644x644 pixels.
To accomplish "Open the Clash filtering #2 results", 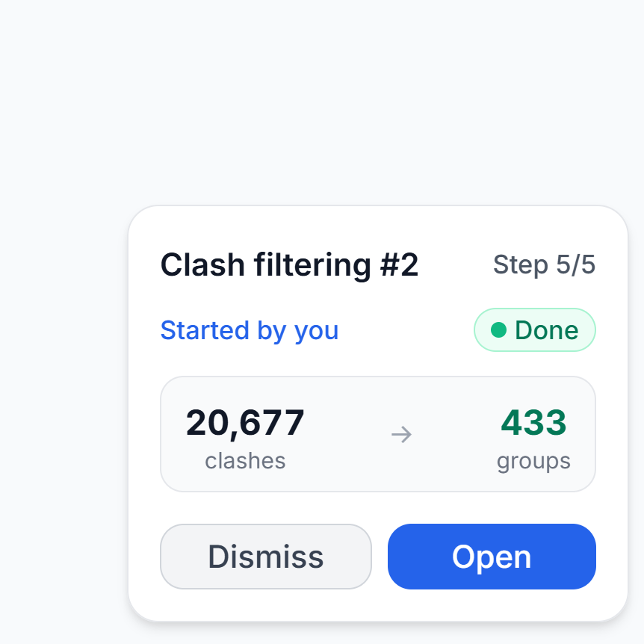I will (x=492, y=557).
